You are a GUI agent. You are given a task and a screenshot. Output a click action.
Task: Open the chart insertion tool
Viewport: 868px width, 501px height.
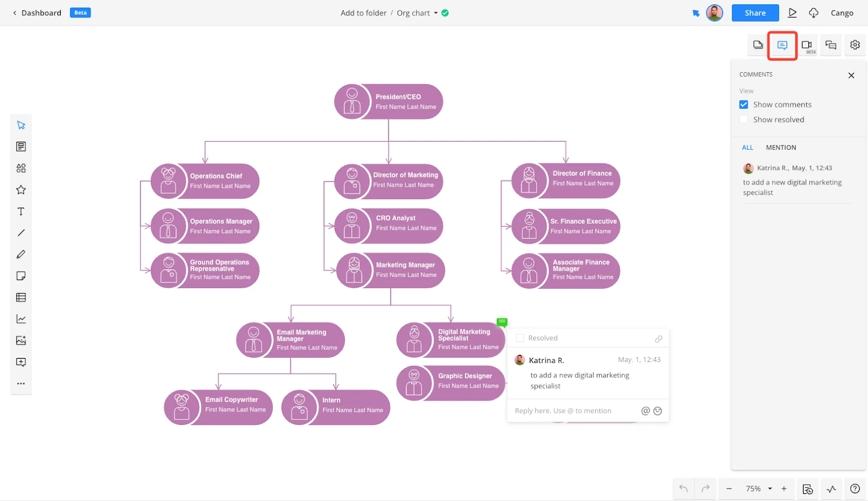[x=21, y=319]
